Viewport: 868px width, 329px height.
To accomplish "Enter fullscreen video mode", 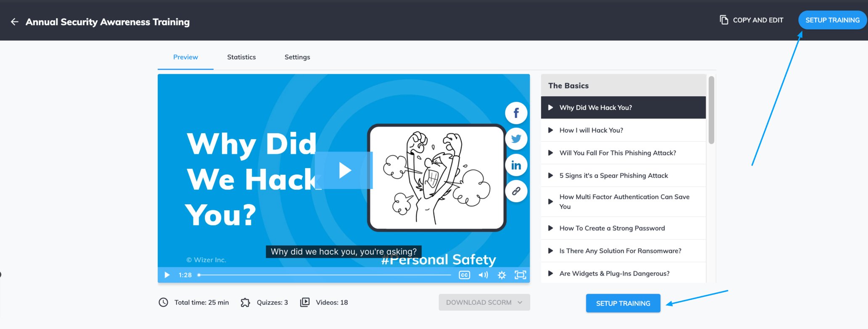I will pos(520,275).
